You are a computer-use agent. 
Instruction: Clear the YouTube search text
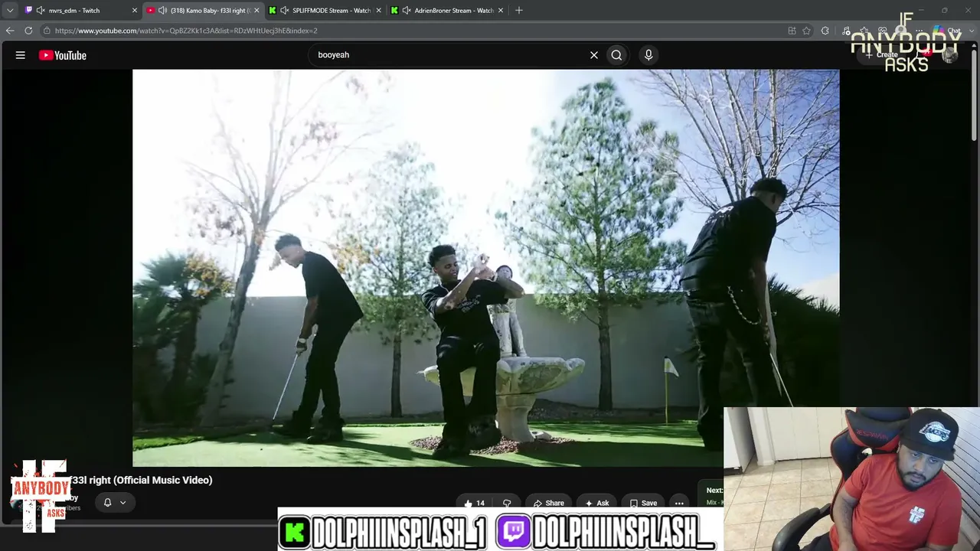click(x=593, y=55)
